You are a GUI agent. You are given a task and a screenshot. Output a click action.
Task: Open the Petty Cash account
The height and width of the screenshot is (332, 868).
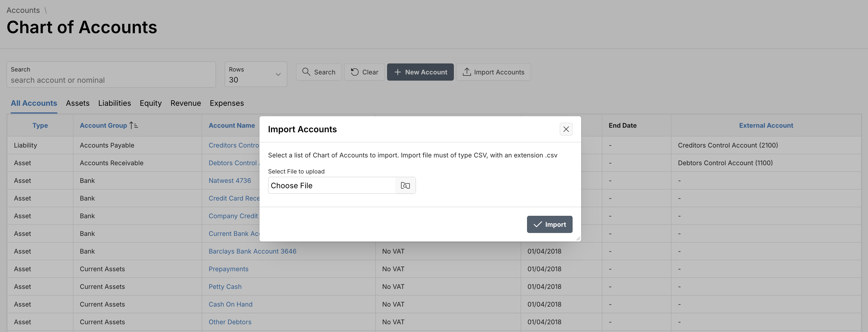225,287
